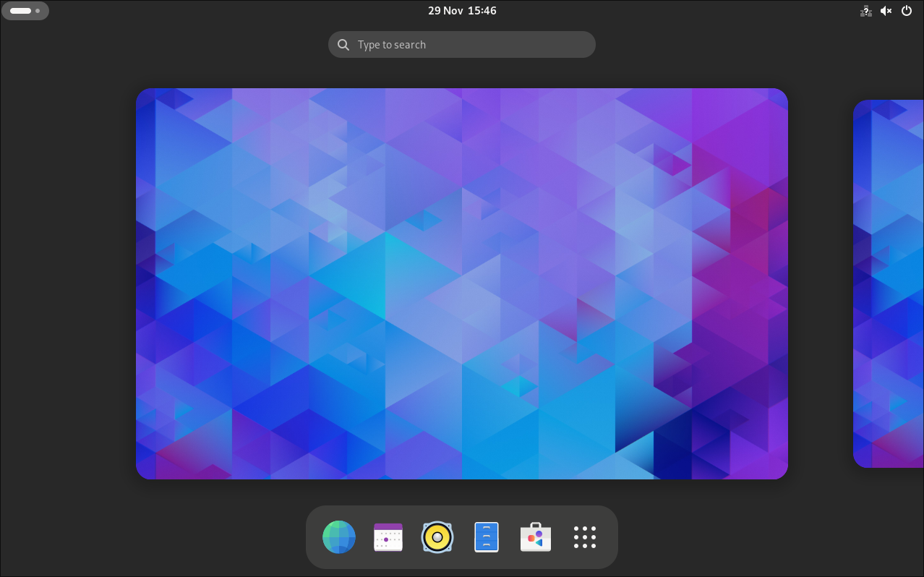Image resolution: width=924 pixels, height=577 pixels.
Task: Open the clock and calendar popup
Action: 462,10
